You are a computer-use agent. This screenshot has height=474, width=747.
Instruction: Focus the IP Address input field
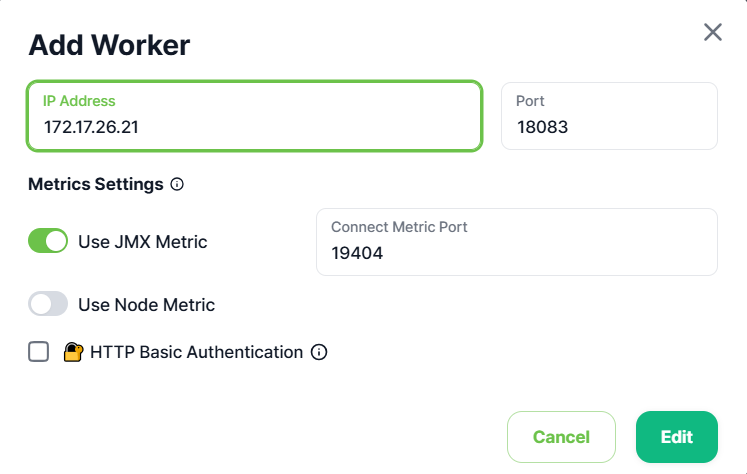254,116
